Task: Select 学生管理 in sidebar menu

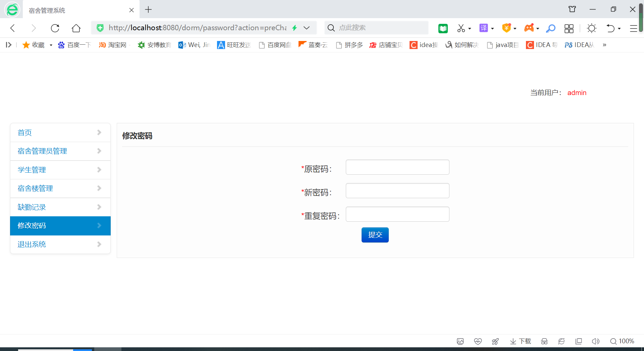Action: point(60,170)
